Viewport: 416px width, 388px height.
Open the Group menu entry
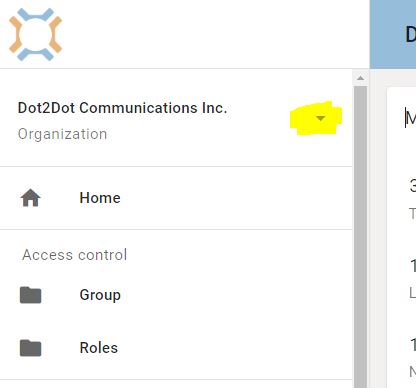(x=176, y=295)
